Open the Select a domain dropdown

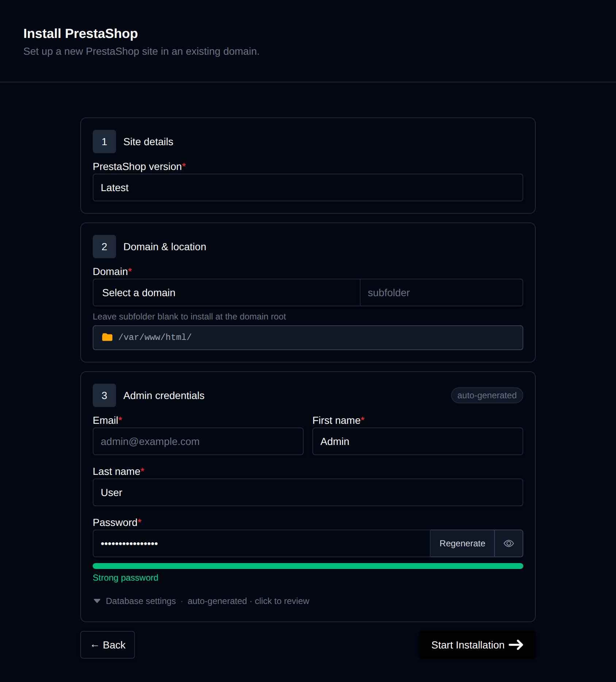227,292
